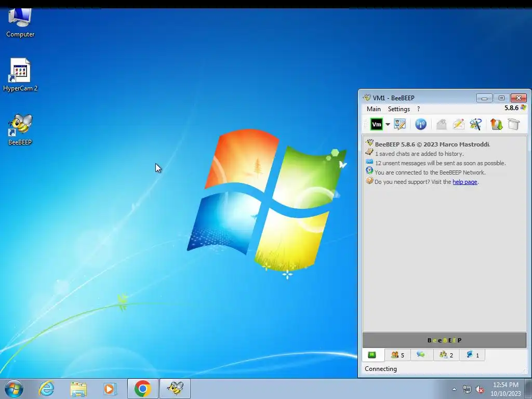Close the VM1 - BeeBEEP window
532x399 pixels.
pyautogui.click(x=519, y=98)
